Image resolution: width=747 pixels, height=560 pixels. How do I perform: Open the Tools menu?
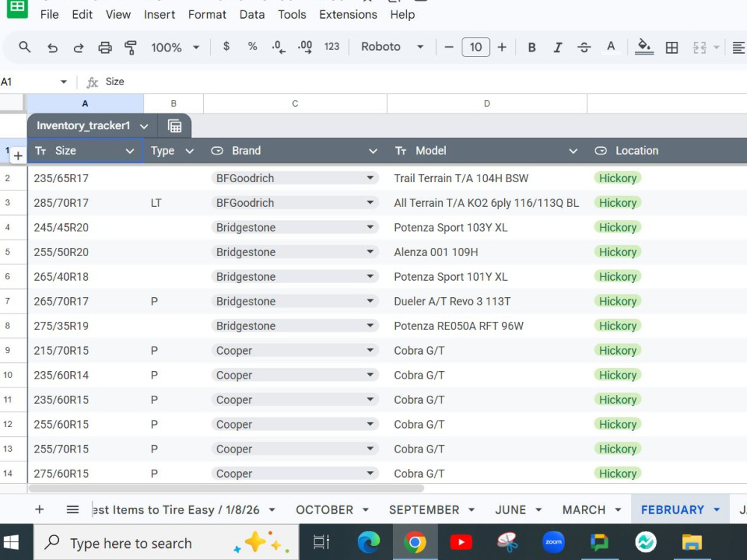point(292,15)
